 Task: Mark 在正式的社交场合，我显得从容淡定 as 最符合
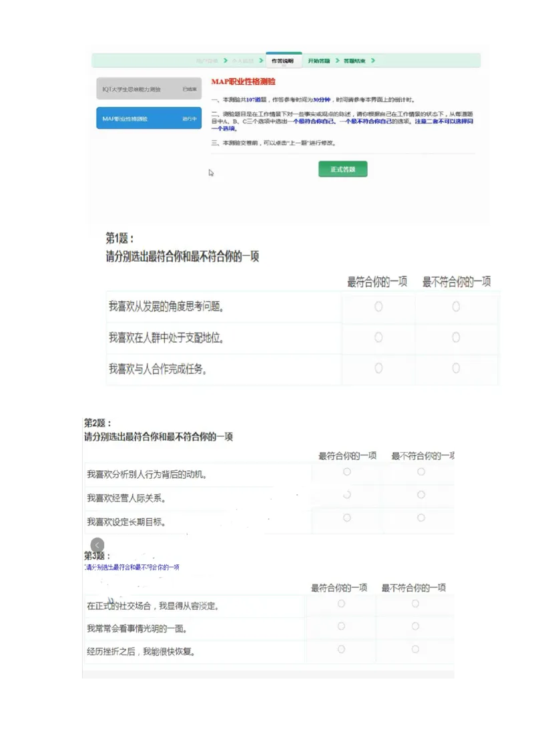click(x=340, y=604)
